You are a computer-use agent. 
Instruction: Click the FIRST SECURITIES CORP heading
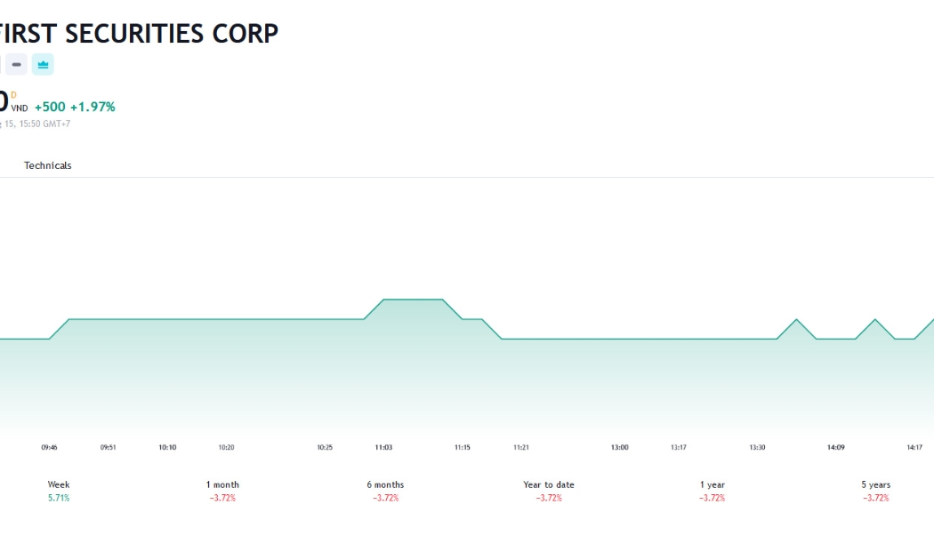pyautogui.click(x=138, y=33)
